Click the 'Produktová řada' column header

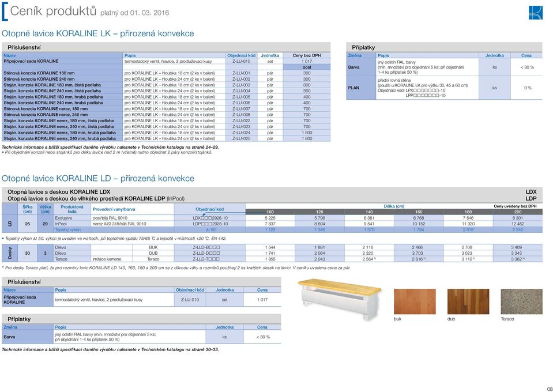point(72,209)
